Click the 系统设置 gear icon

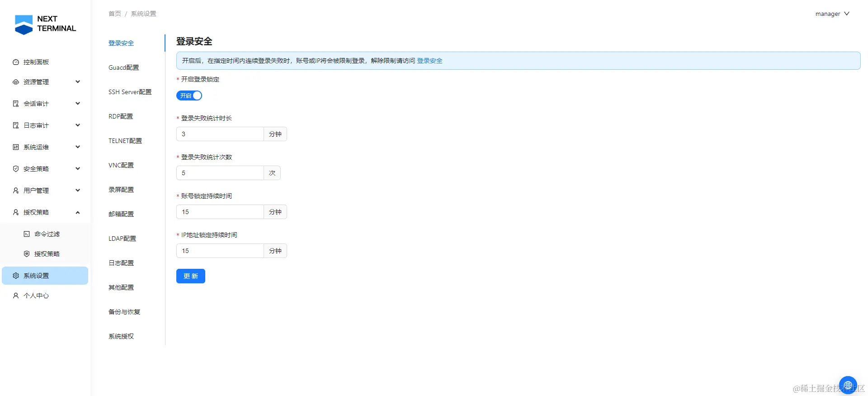pyautogui.click(x=16, y=276)
